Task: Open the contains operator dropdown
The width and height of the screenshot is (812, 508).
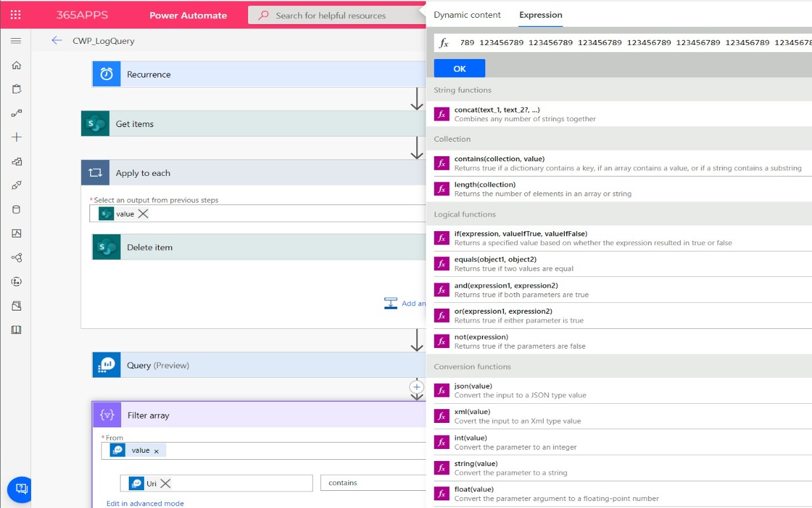Action: [373, 483]
